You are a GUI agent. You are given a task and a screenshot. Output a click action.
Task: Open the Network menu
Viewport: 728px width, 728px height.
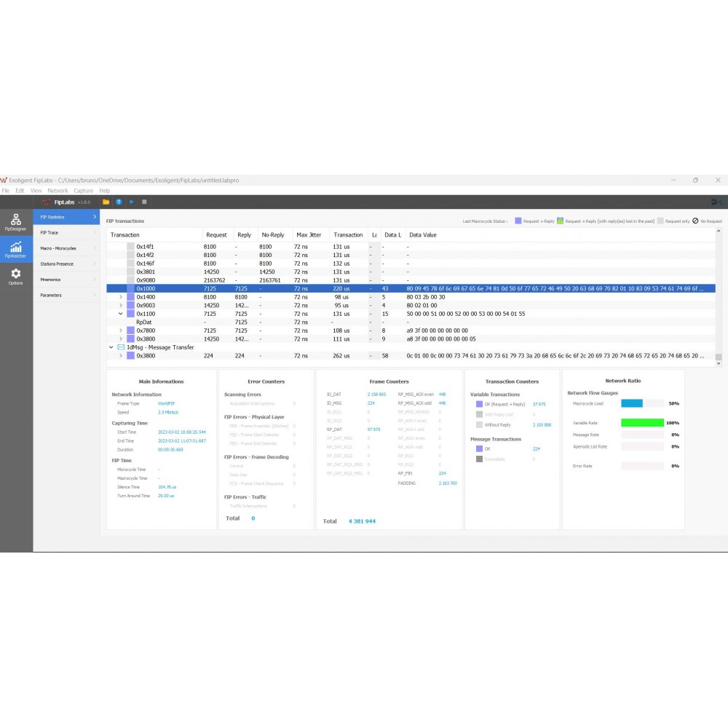(x=58, y=191)
